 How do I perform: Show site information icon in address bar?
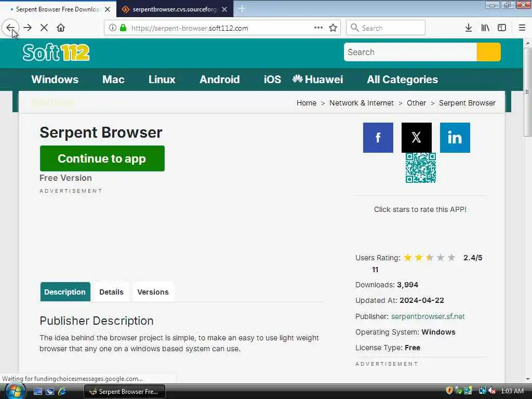pyautogui.click(x=113, y=28)
